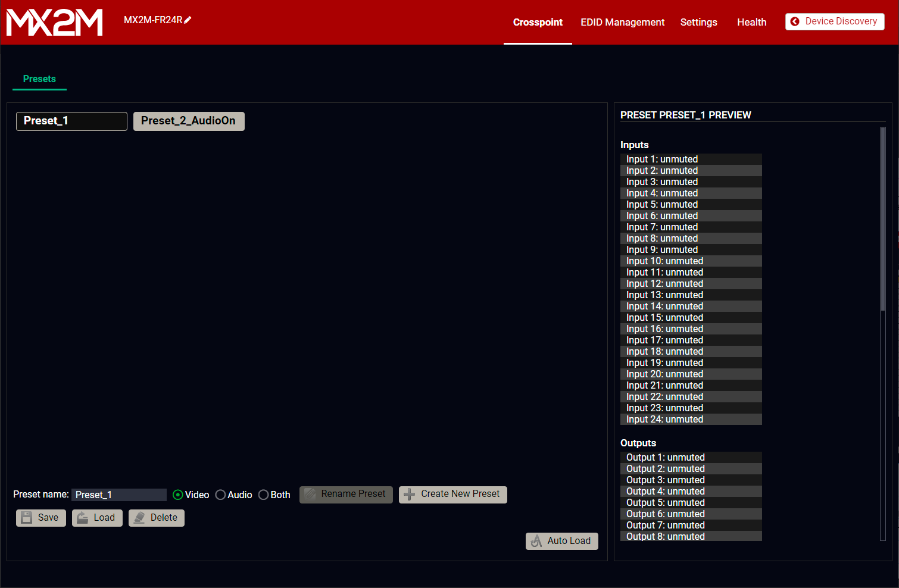The image size is (899, 588).
Task: Click the Preset name input field
Action: click(x=119, y=495)
